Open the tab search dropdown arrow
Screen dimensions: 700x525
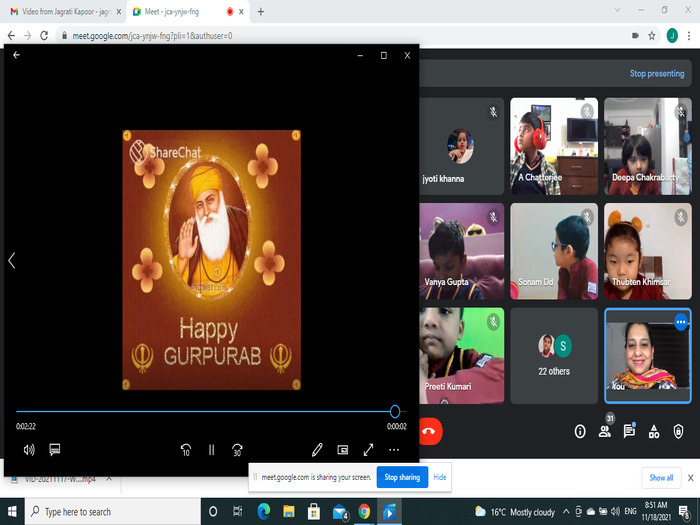(x=617, y=10)
